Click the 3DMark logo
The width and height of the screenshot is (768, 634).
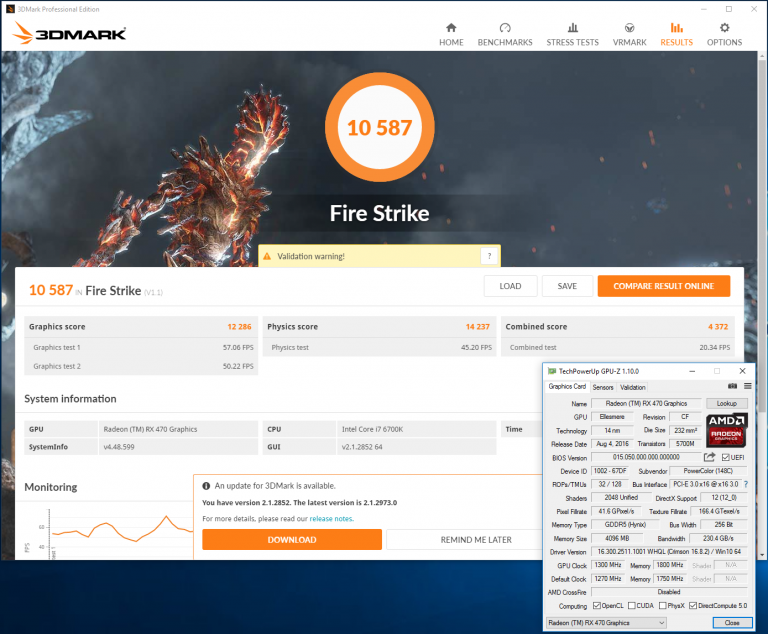coord(70,33)
